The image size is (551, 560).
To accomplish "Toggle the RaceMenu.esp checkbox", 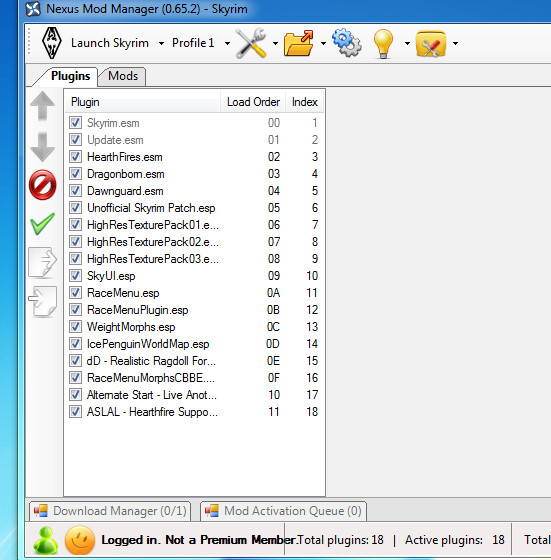I will [75, 293].
